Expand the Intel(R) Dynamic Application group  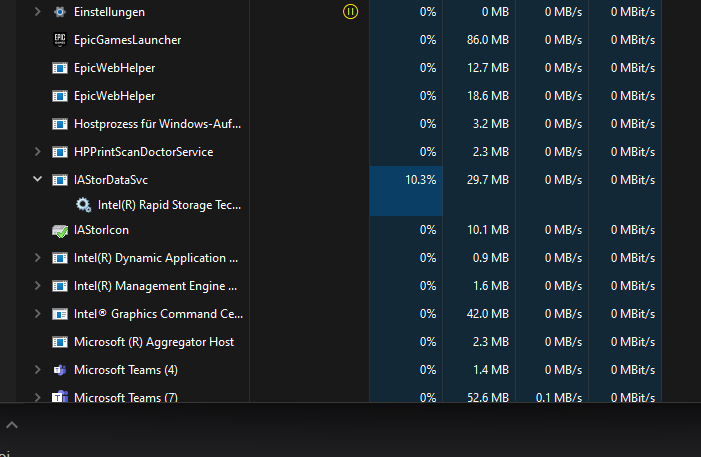(38, 258)
